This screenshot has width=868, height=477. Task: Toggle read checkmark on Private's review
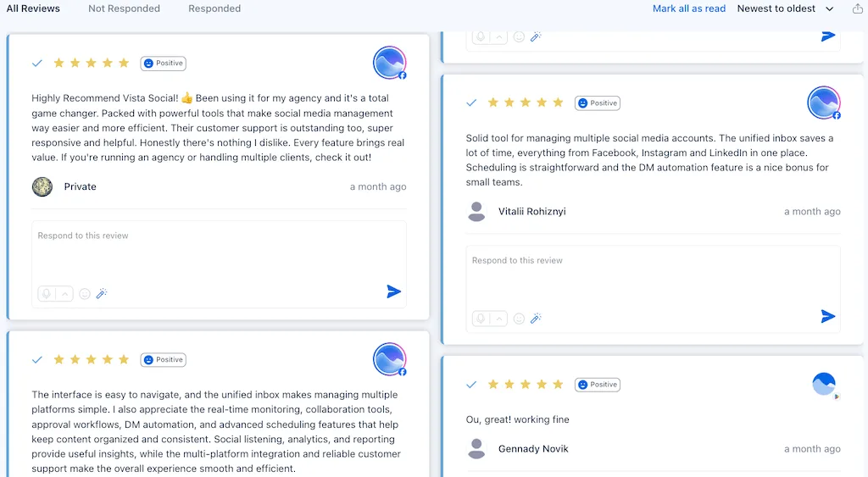point(37,63)
